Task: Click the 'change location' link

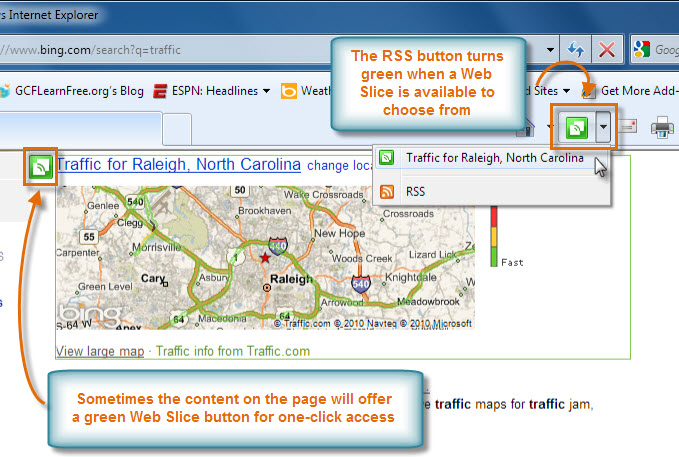Action: [x=338, y=165]
